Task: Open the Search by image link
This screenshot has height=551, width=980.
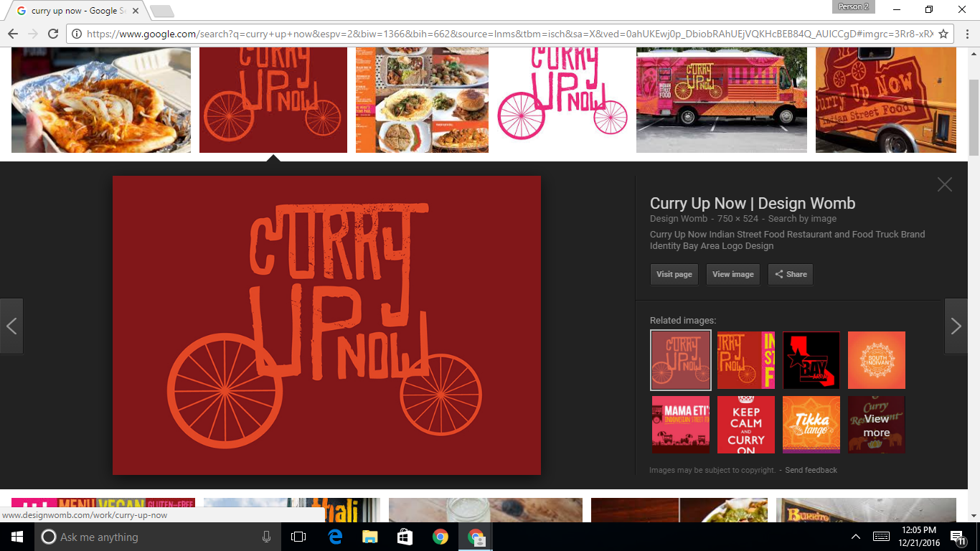Action: pyautogui.click(x=802, y=219)
